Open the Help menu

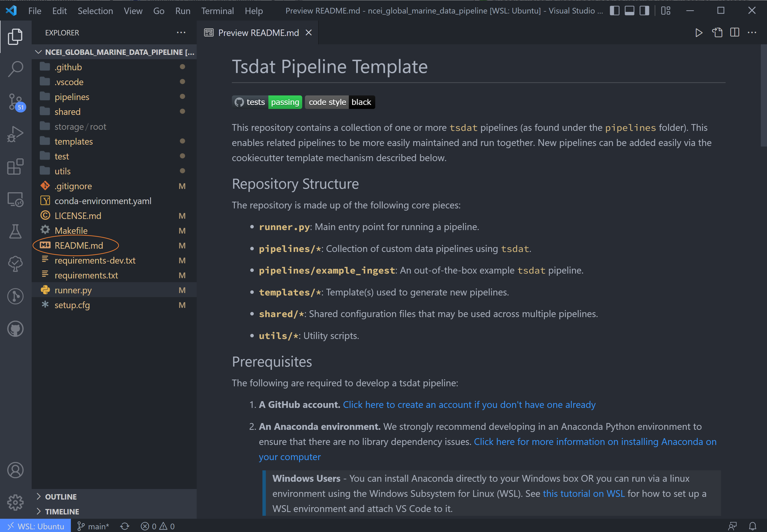(254, 11)
